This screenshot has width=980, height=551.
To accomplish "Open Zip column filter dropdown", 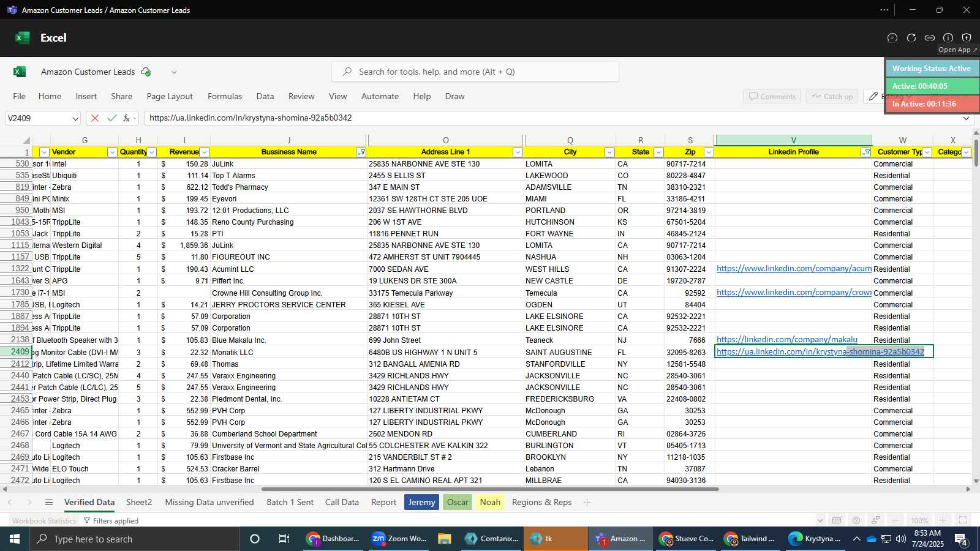I will pyautogui.click(x=709, y=152).
